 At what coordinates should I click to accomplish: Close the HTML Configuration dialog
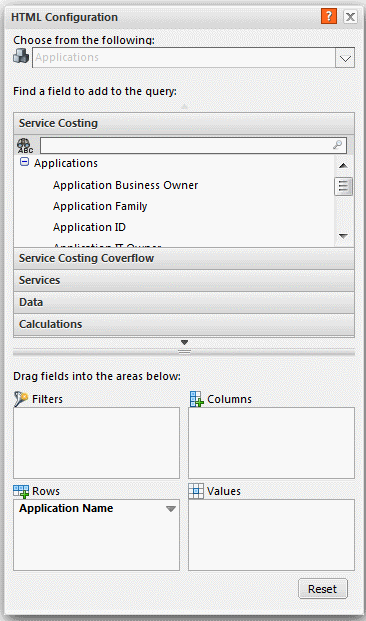pos(350,17)
